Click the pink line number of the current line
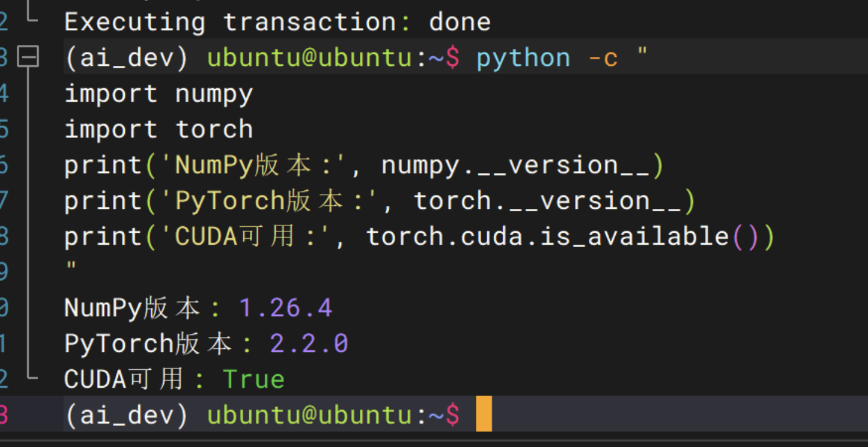 (x=4, y=414)
